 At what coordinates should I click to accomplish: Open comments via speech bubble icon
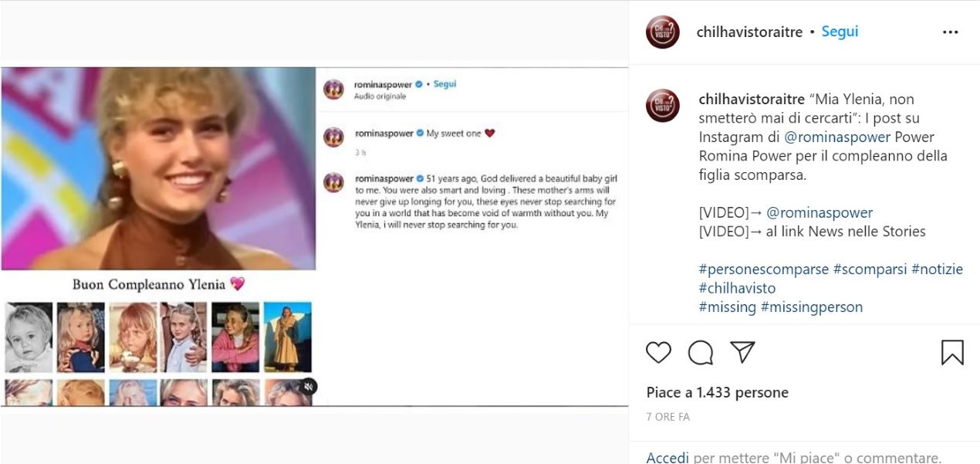[x=700, y=353]
